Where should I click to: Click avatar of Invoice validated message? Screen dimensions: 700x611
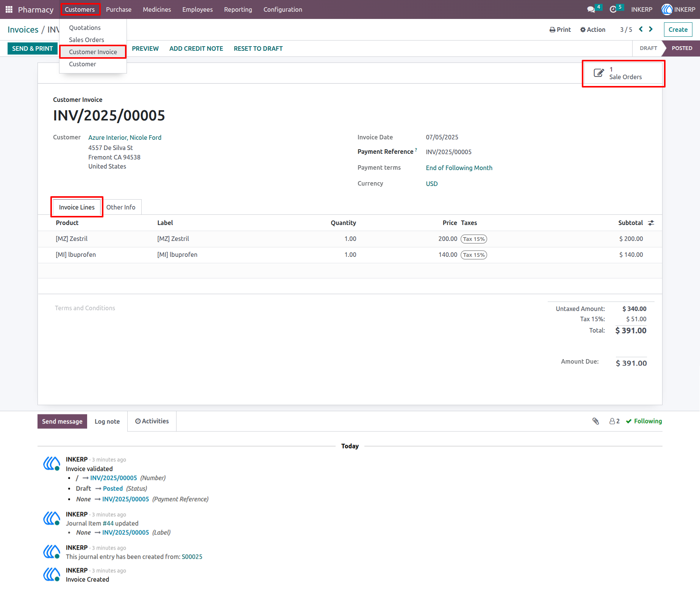(x=52, y=463)
